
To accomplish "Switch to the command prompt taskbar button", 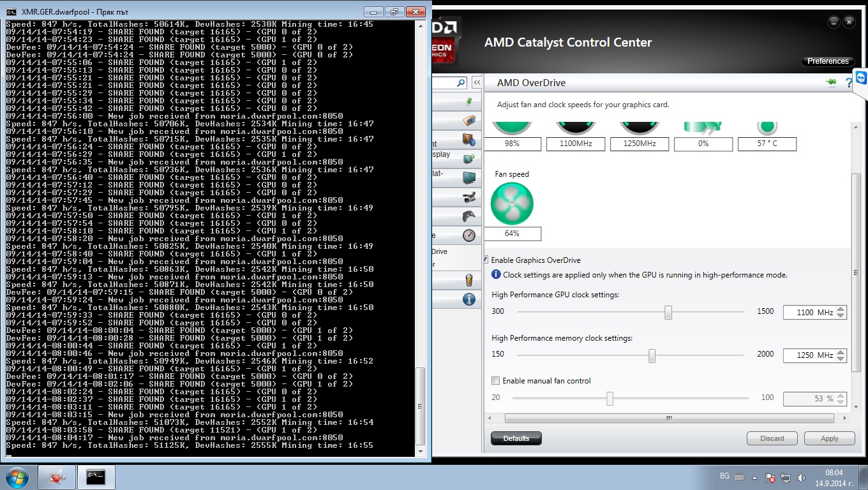I will 96,477.
